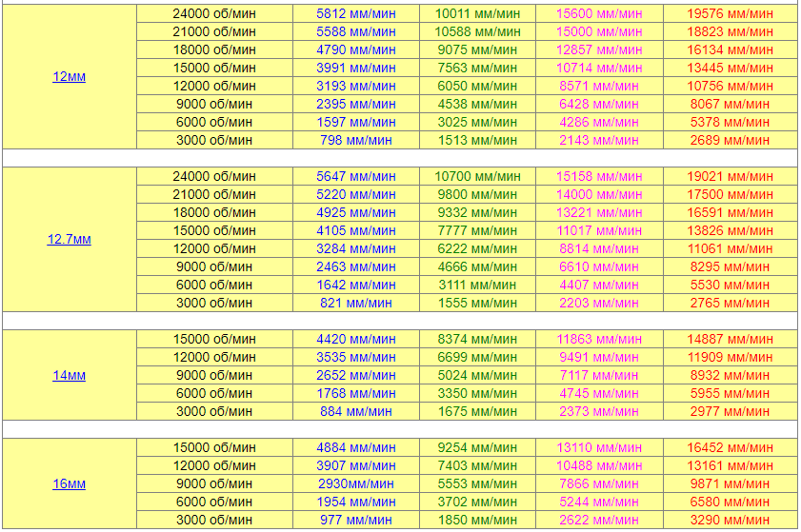801x532 pixels.
Task: Click the 4925 мм/мин blue value
Action: (356, 212)
